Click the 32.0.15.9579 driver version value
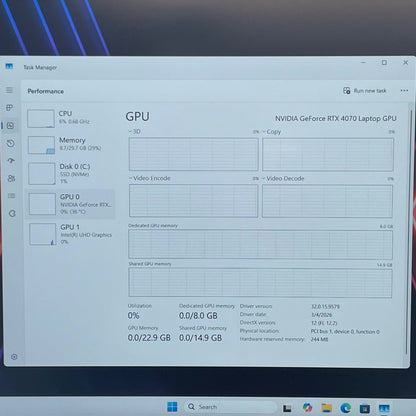 325,306
